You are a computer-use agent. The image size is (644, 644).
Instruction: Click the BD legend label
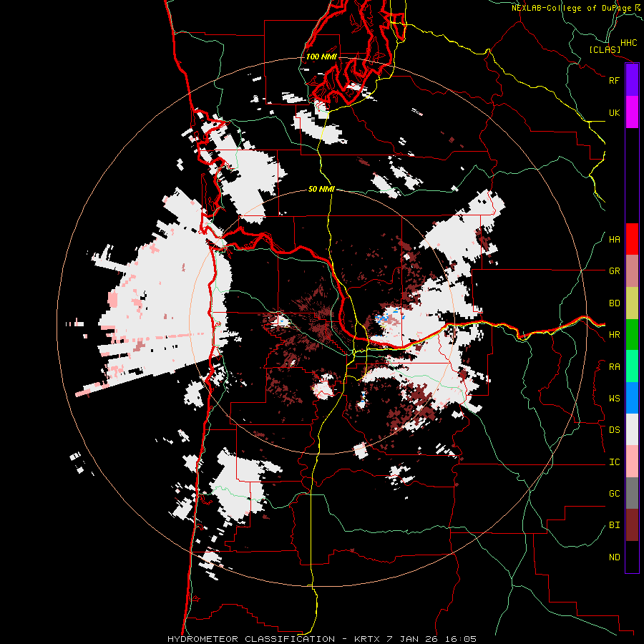614,303
